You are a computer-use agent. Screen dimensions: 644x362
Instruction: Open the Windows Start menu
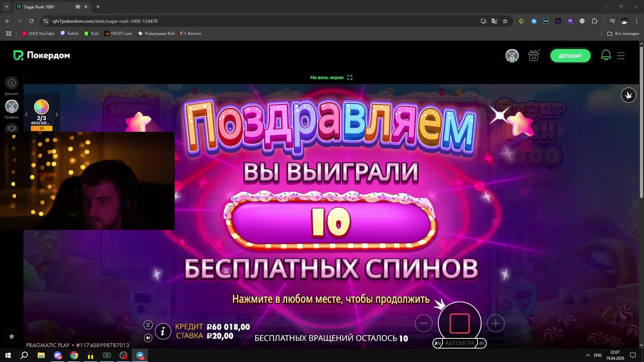point(8,355)
